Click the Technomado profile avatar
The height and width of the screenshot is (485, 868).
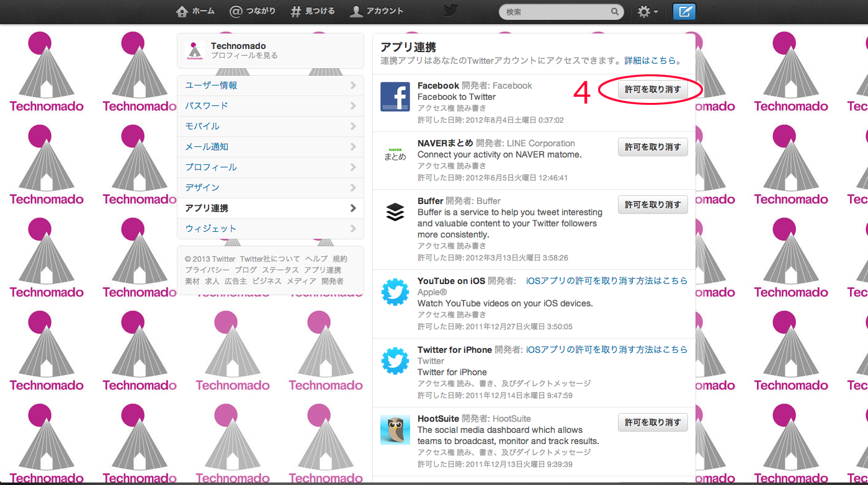click(195, 51)
